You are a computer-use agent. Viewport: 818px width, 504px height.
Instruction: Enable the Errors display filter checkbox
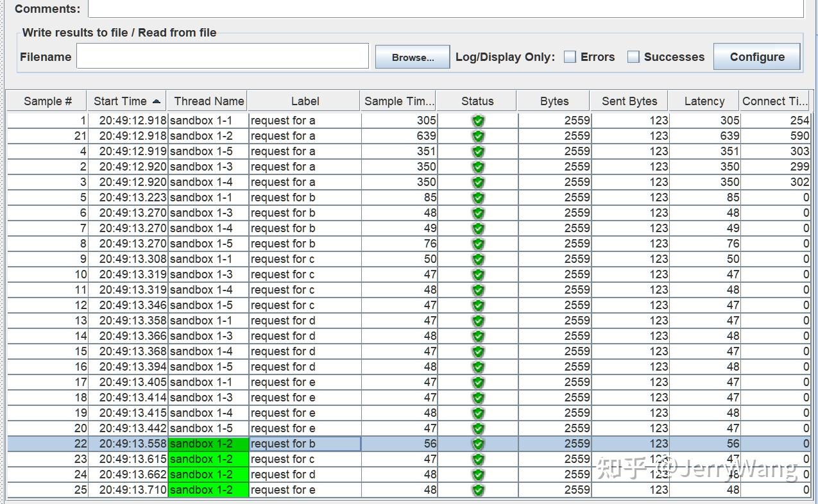pos(570,56)
